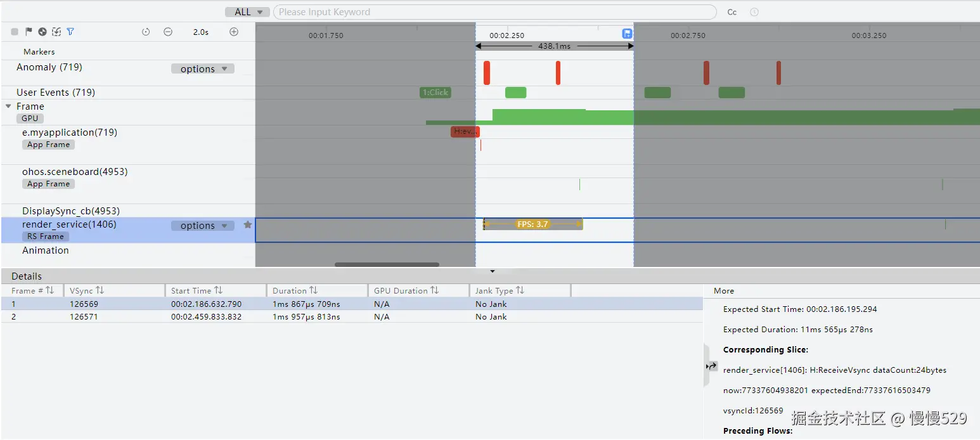
Task: Open the render_service options dropdown
Action: 203,226
